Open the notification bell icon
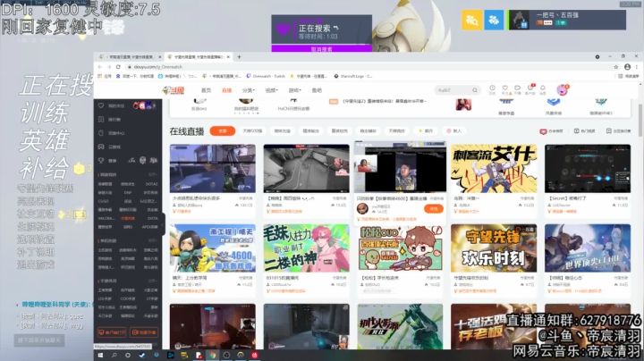 tap(543, 89)
